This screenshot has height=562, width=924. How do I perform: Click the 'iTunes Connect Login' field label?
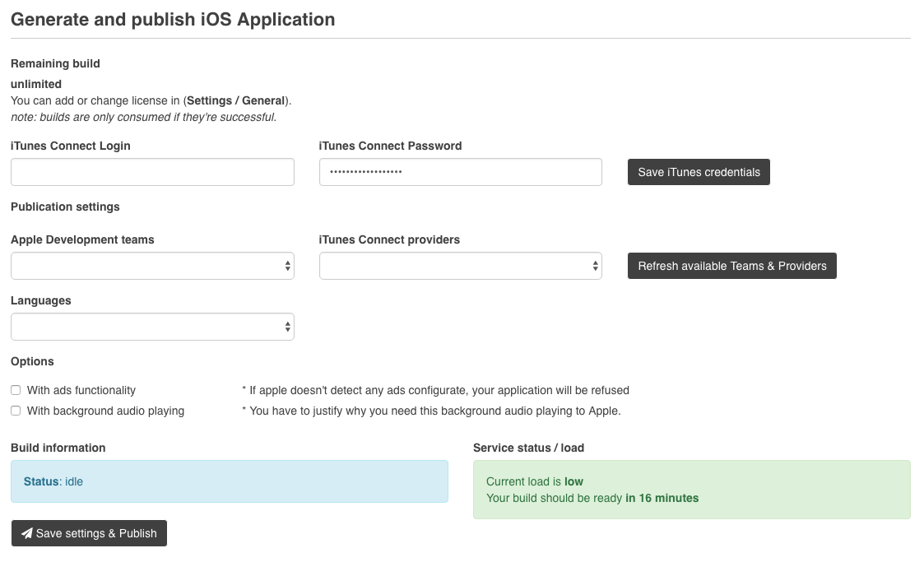click(71, 146)
